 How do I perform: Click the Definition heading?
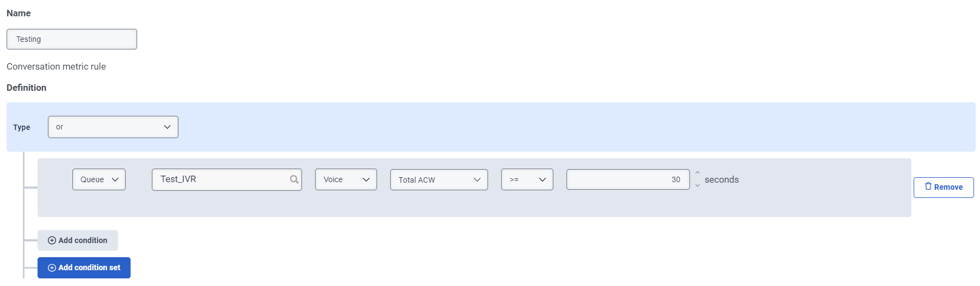click(x=26, y=88)
